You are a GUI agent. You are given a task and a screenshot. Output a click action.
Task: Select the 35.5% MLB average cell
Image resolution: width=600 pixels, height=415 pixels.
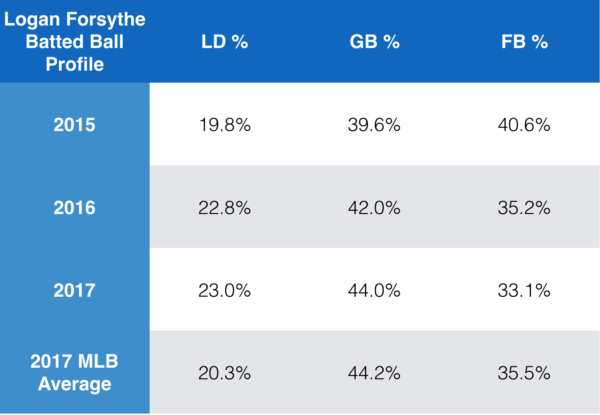pyautogui.click(x=523, y=371)
